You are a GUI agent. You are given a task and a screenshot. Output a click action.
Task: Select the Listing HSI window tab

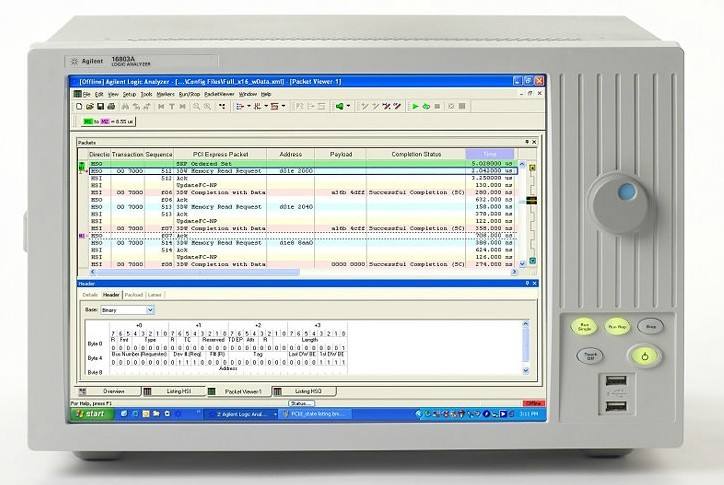[178, 391]
